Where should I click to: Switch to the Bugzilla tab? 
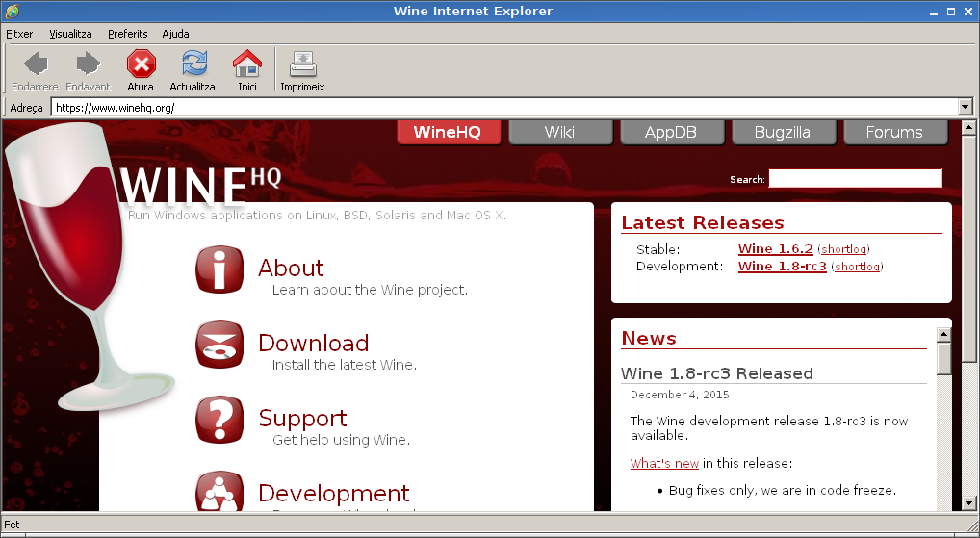tap(782, 133)
